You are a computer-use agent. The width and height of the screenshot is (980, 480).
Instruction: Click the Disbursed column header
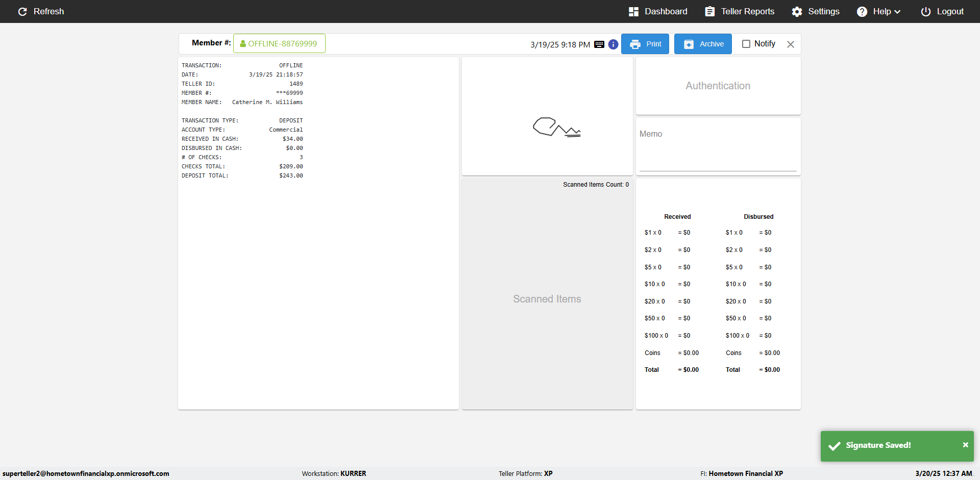coord(758,217)
